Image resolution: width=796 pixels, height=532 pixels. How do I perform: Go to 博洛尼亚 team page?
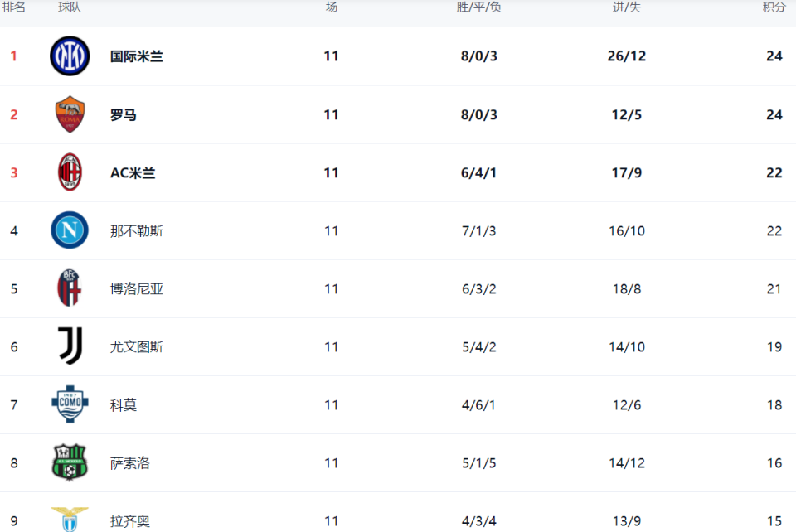coord(137,288)
